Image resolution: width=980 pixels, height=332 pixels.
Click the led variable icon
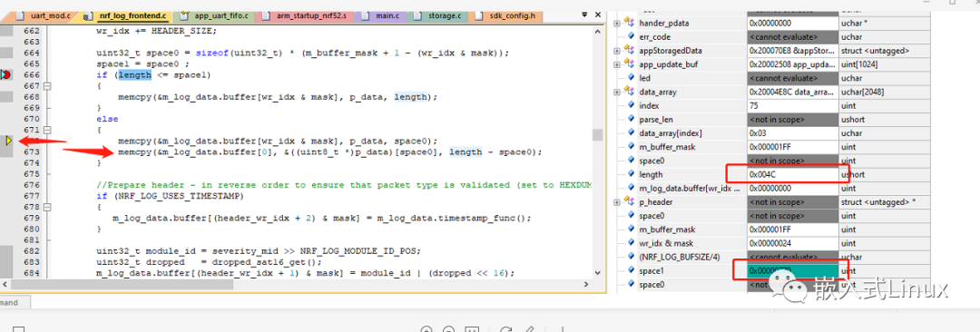point(631,78)
